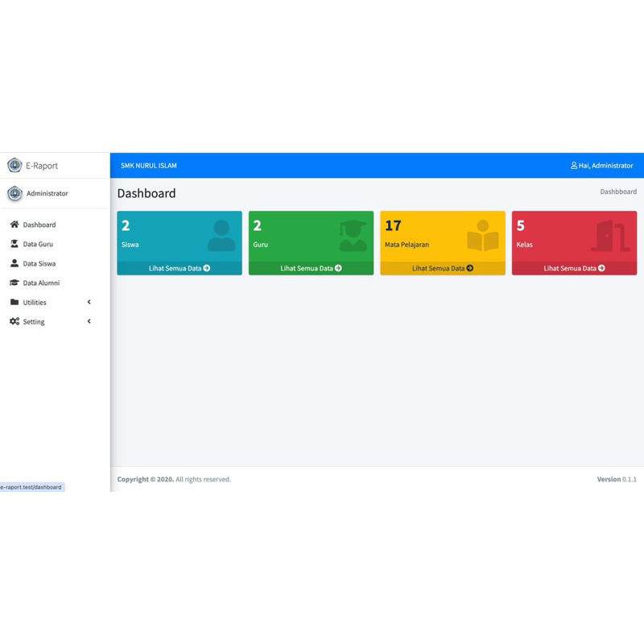The height and width of the screenshot is (644, 644).
Task: Click the Data Siswa person icon
Action: 14,263
